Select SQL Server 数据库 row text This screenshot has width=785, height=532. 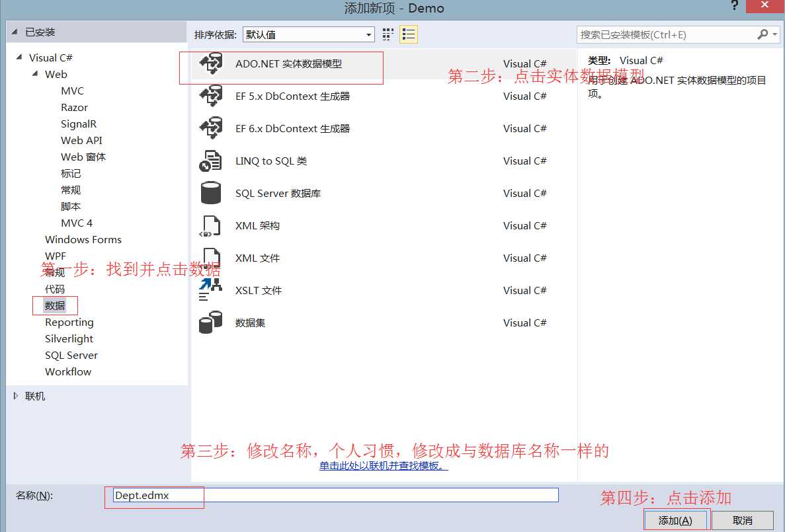[x=278, y=193]
